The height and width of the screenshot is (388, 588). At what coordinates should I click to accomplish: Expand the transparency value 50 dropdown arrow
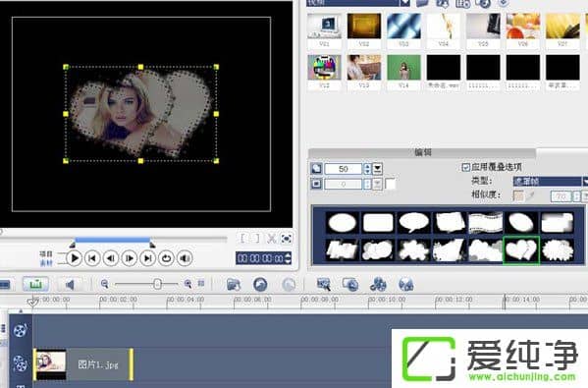click(x=378, y=169)
